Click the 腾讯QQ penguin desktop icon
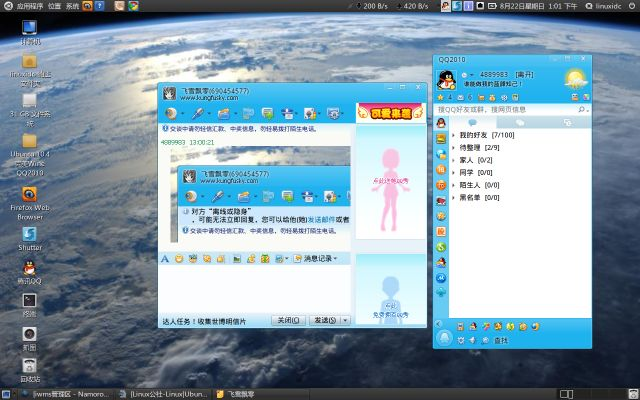Screen dimensions: 640x400 (x=30, y=268)
